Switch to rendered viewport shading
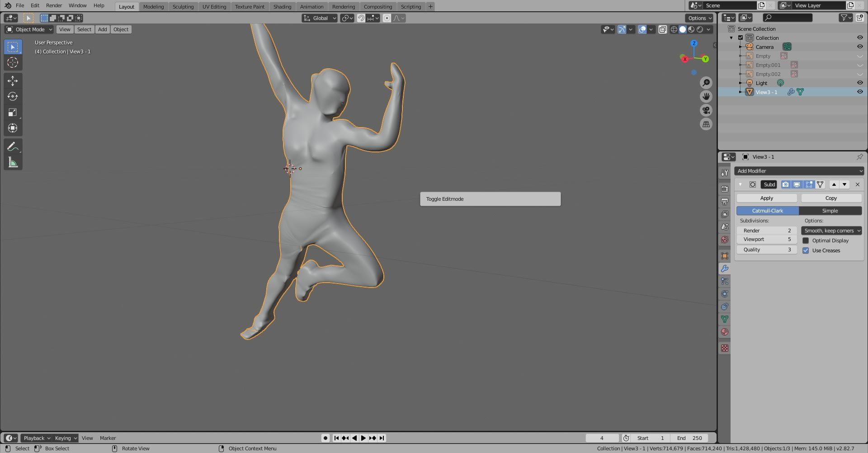The image size is (868, 453). coord(700,29)
